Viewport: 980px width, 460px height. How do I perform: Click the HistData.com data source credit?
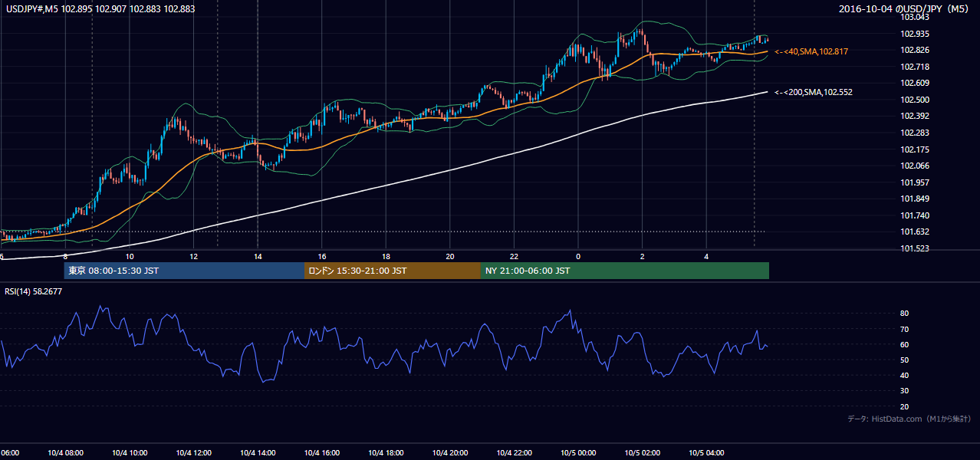pyautogui.click(x=909, y=419)
